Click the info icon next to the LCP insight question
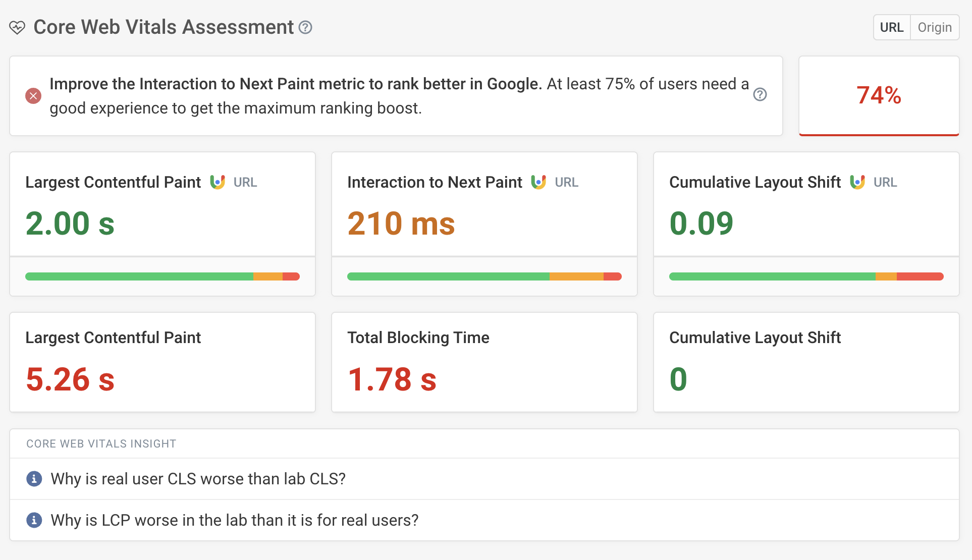Viewport: 972px width, 560px height. 34,520
